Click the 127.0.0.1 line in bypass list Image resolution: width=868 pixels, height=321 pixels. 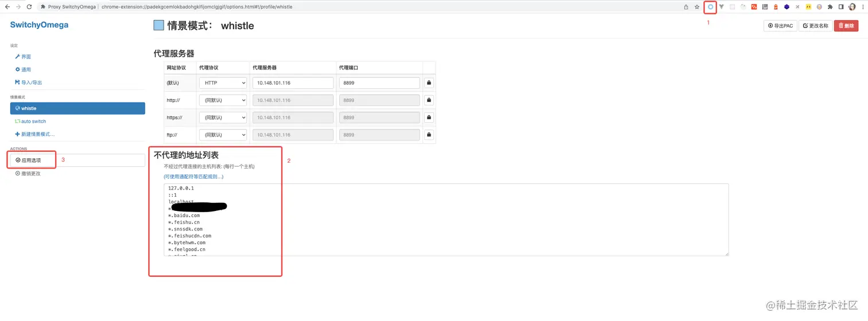[181, 188]
